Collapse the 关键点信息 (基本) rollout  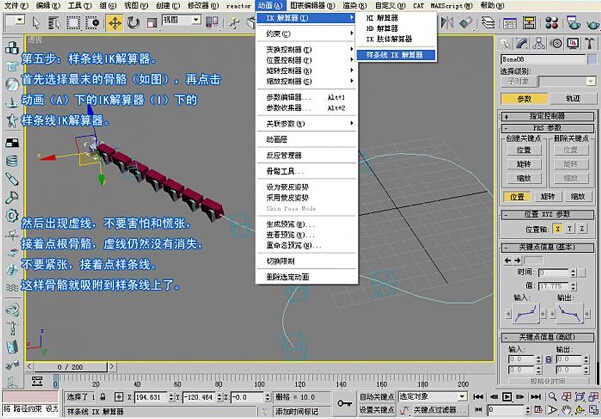click(547, 247)
